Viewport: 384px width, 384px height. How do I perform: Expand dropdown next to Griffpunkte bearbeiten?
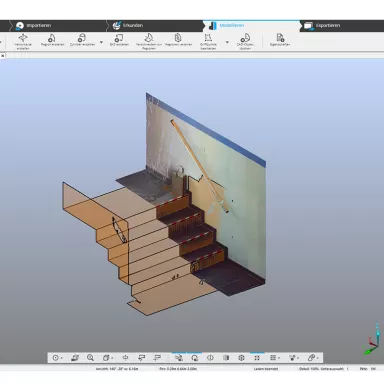[227, 42]
